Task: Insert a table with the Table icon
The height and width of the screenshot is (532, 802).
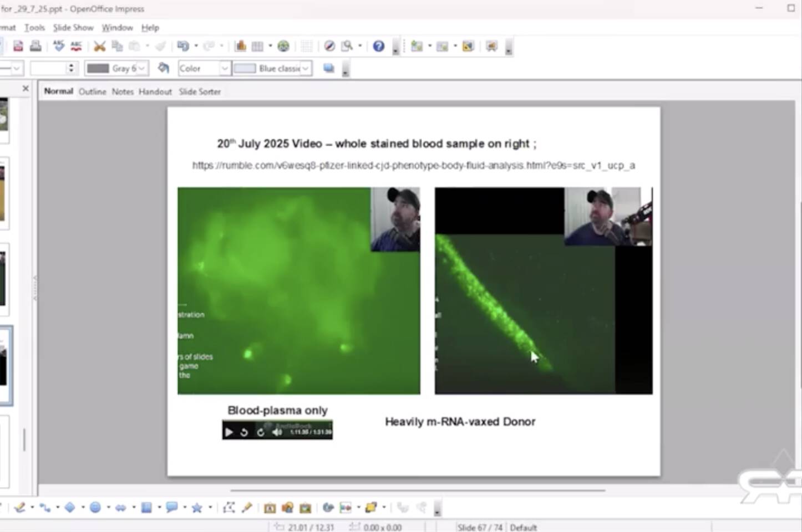Action: (x=257, y=46)
